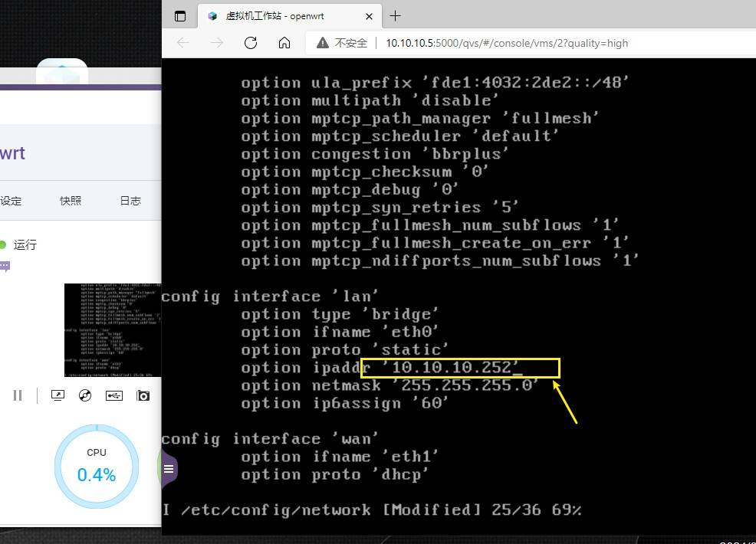Click the "config interface 'wan'" line
The height and width of the screenshot is (544, 756).
[x=270, y=439]
